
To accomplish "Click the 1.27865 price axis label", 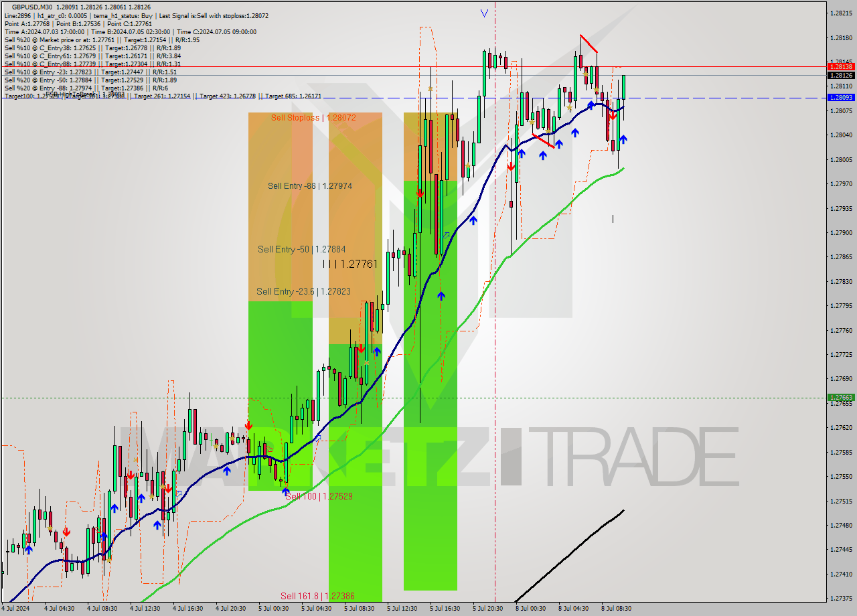I will 840,257.
